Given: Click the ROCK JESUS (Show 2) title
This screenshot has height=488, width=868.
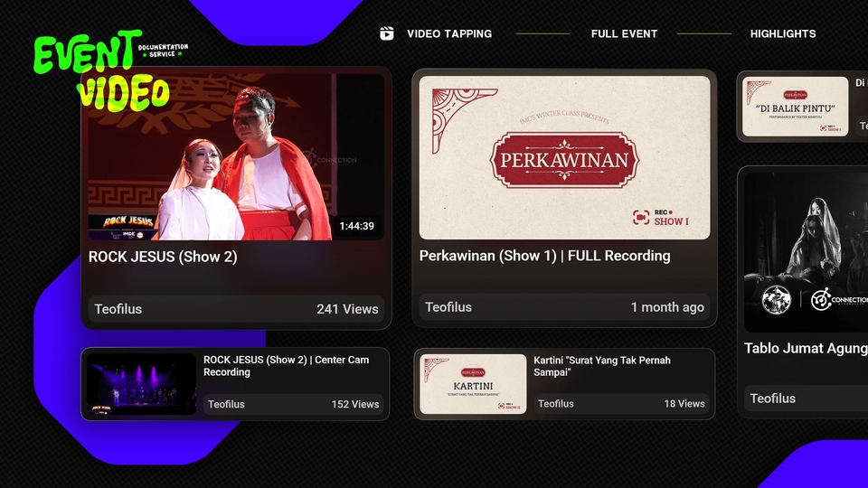Looking at the screenshot, I should (163, 257).
